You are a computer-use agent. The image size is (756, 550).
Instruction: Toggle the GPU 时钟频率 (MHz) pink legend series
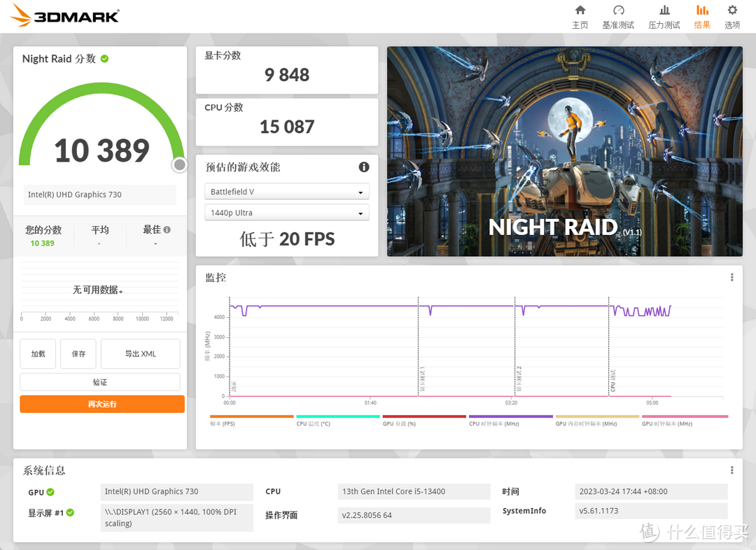point(685,421)
